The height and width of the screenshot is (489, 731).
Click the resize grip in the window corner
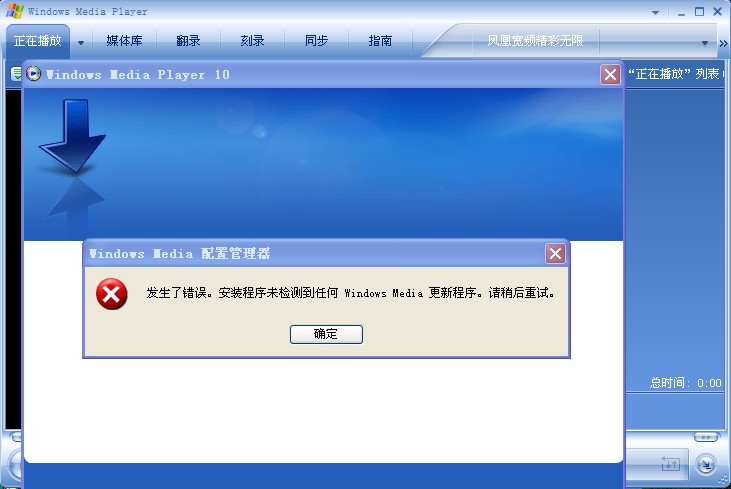724,481
